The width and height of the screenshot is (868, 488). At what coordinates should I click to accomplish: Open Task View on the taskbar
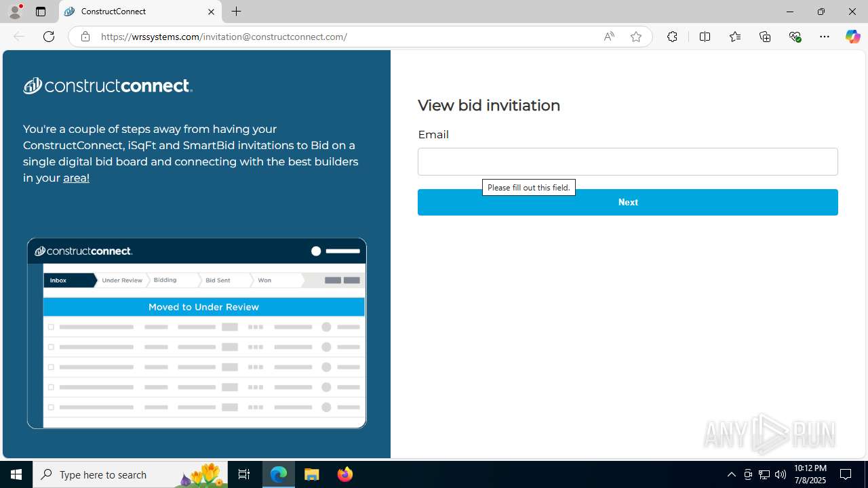pyautogui.click(x=244, y=474)
